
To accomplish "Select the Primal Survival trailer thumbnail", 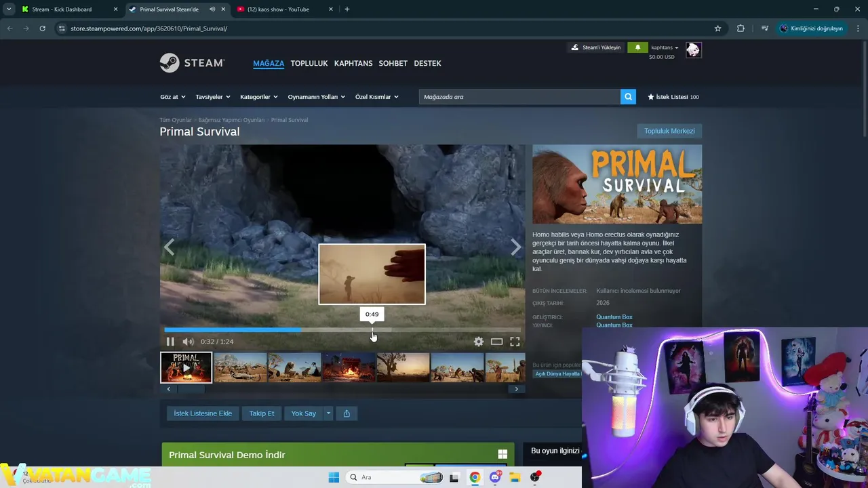I will coord(186,367).
